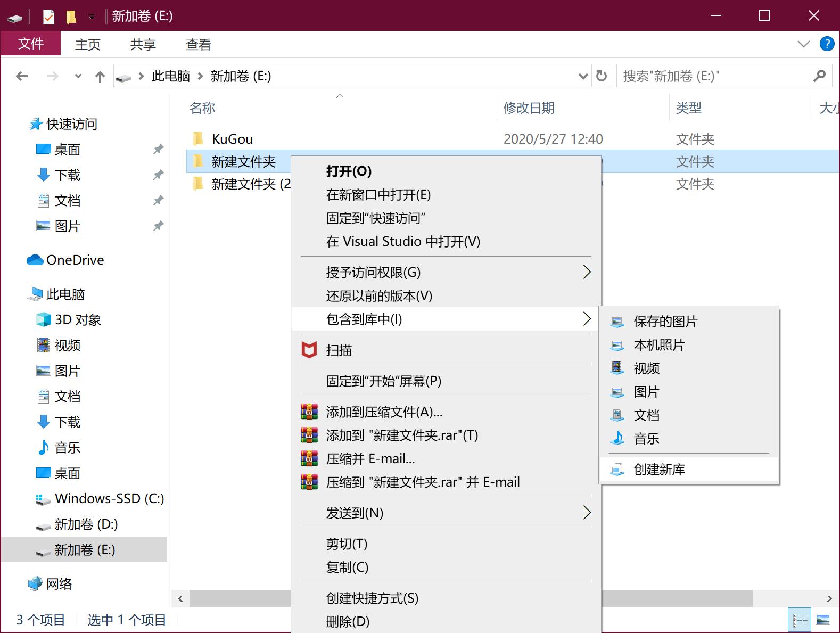Screen dimensions: 840x633
Task: Click the search box for 新加卷 (E:)
Action: click(724, 76)
